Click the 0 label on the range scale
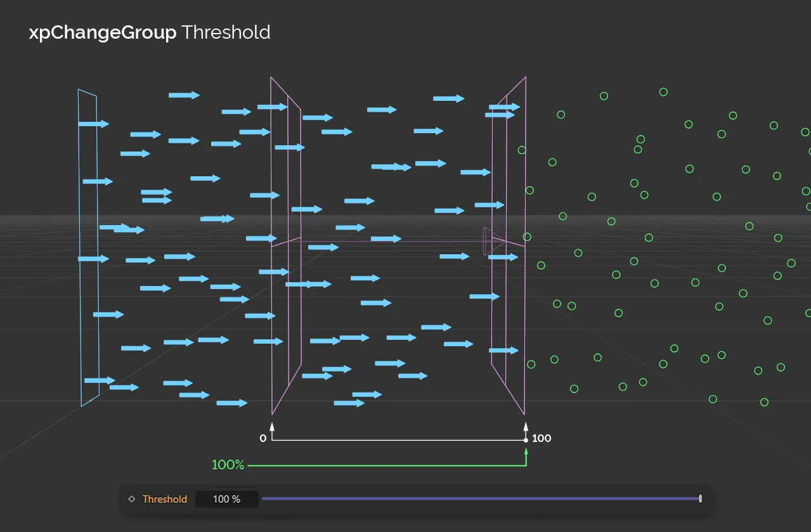Screen dimensions: 811x532 [263, 438]
